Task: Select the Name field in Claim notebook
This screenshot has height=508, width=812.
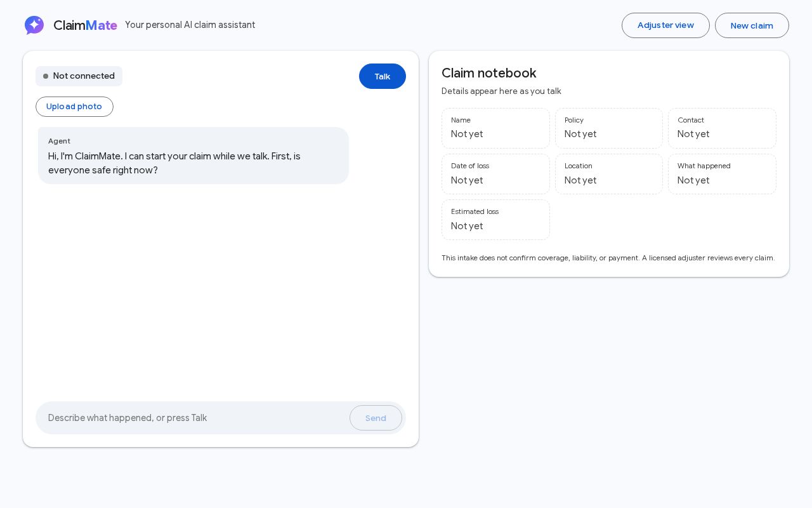Action: 495,128
